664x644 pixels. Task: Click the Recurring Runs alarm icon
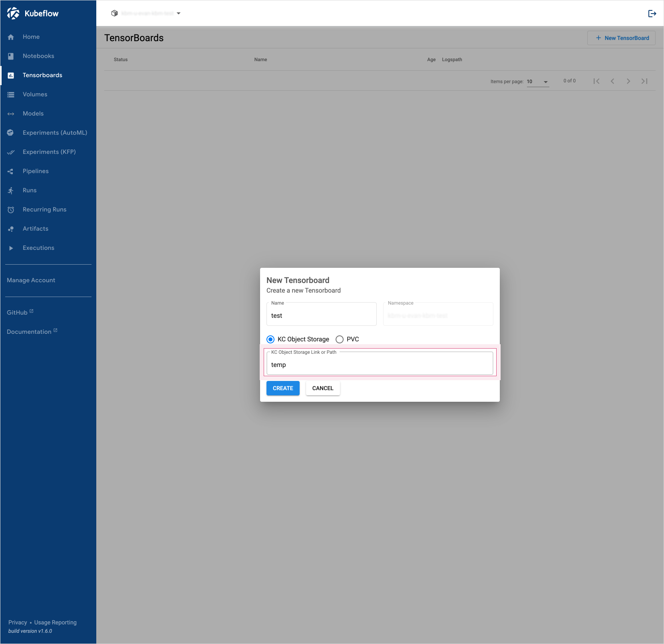11,210
